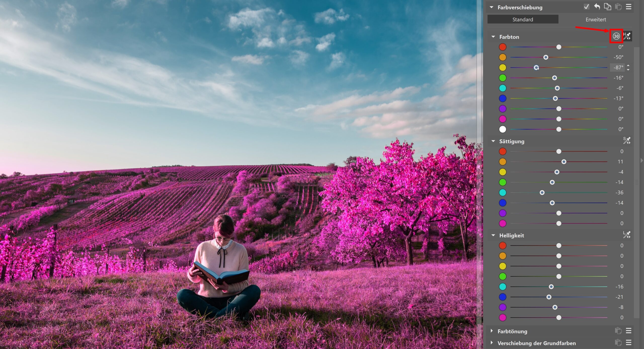Screen dimensions: 644x349
Task: Activate the Helligkeit eyedropper tool
Action: [x=627, y=235]
